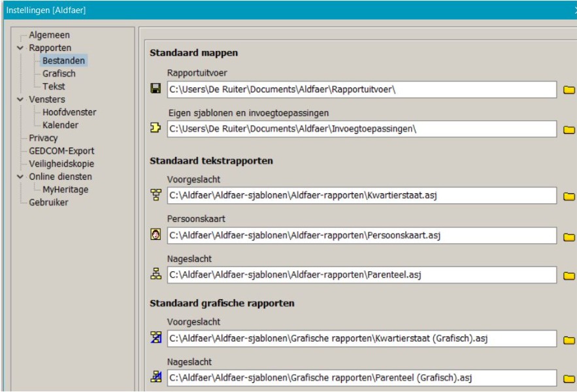Browse folder for Parenteel (Grafisch).asj path
This screenshot has width=577, height=392.
pos(569,379)
